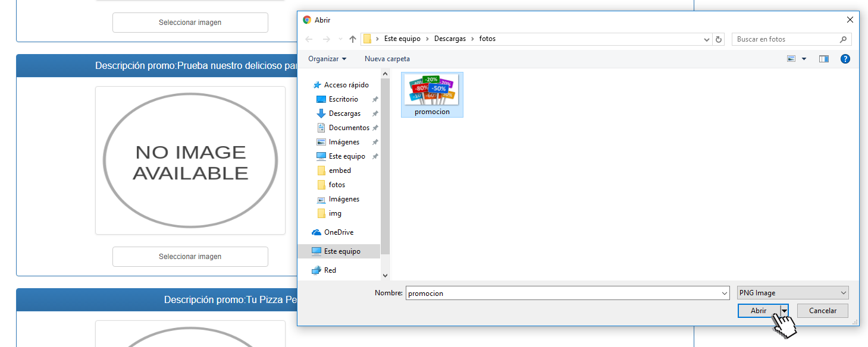This screenshot has height=347, width=868.
Task: Click the Abrir button
Action: 759,311
